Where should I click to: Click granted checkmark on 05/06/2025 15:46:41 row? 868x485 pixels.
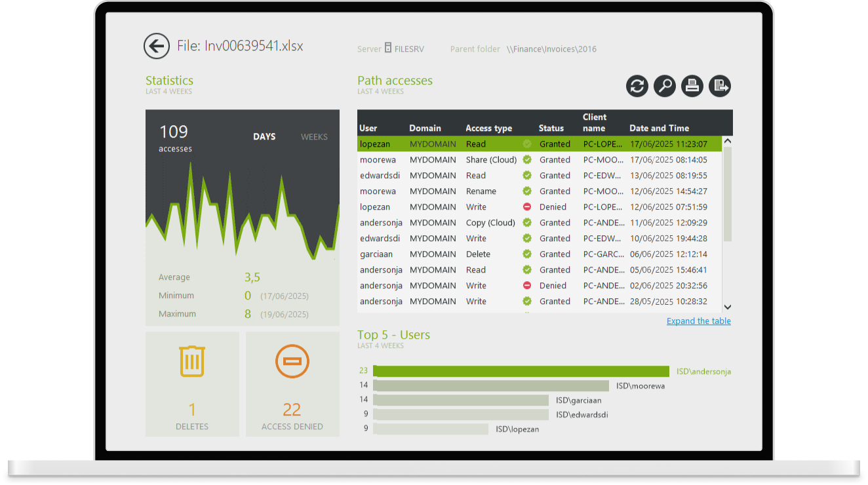pyautogui.click(x=527, y=270)
